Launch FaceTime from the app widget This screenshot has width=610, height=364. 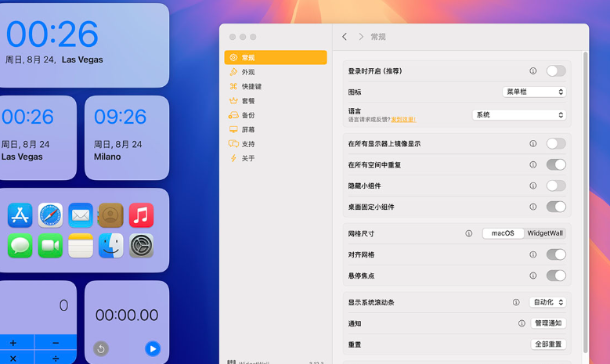50,245
